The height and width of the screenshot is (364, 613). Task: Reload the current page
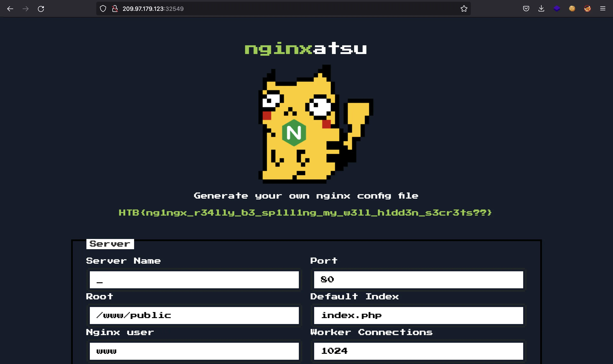click(41, 9)
